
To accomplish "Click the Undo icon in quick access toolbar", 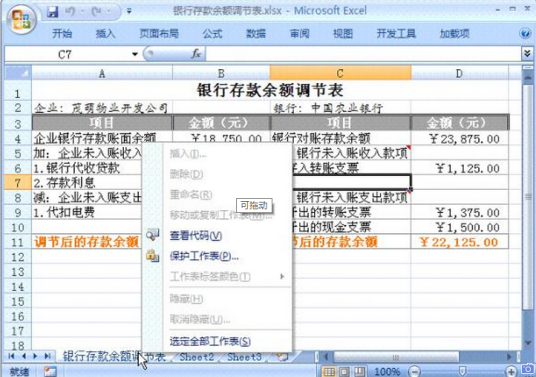I will [70, 12].
